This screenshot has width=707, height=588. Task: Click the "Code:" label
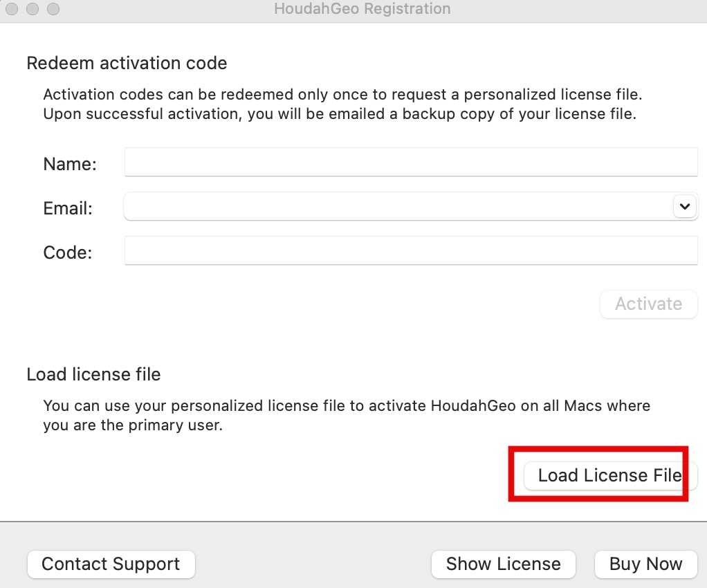click(67, 252)
